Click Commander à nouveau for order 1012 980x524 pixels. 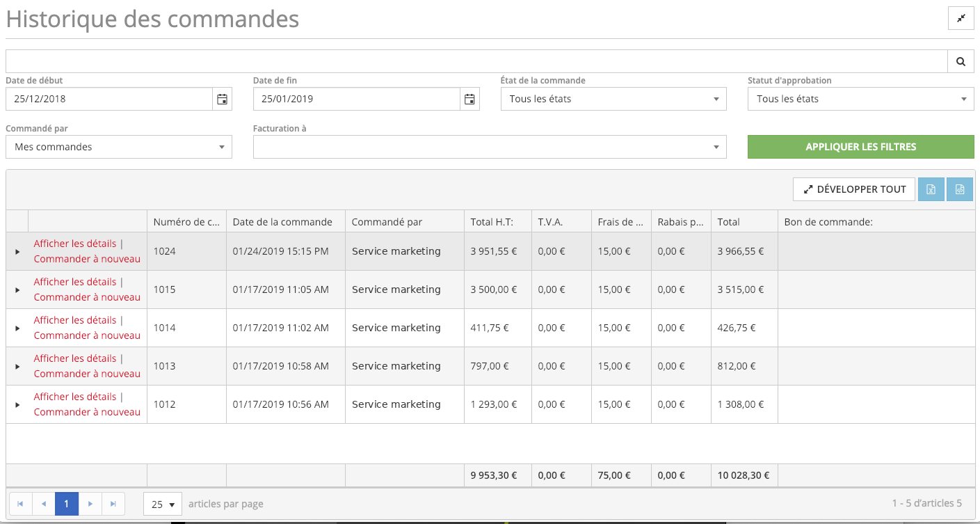[87, 412]
